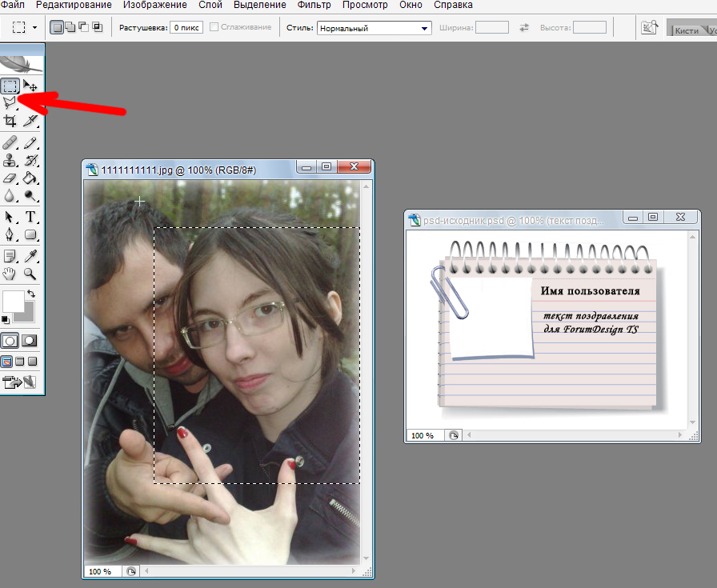717x588 pixels.
Task: Enable the Сглаживание checkbox
Action: tap(214, 27)
